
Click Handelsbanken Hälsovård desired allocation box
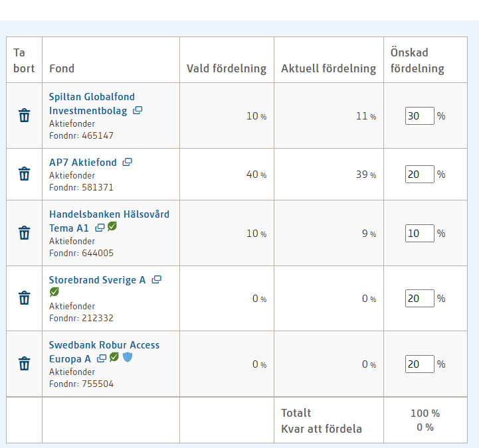(x=419, y=233)
